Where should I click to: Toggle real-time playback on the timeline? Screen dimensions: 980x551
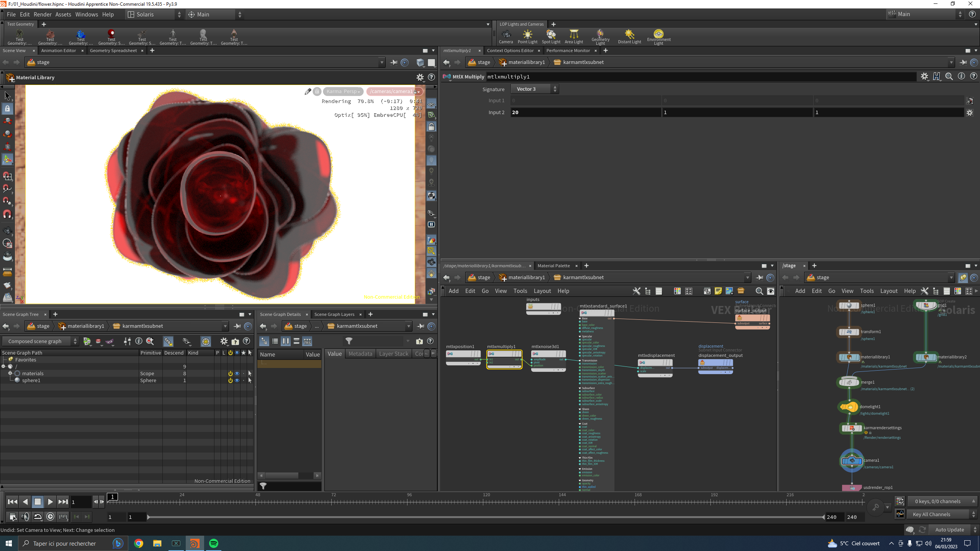point(50,517)
